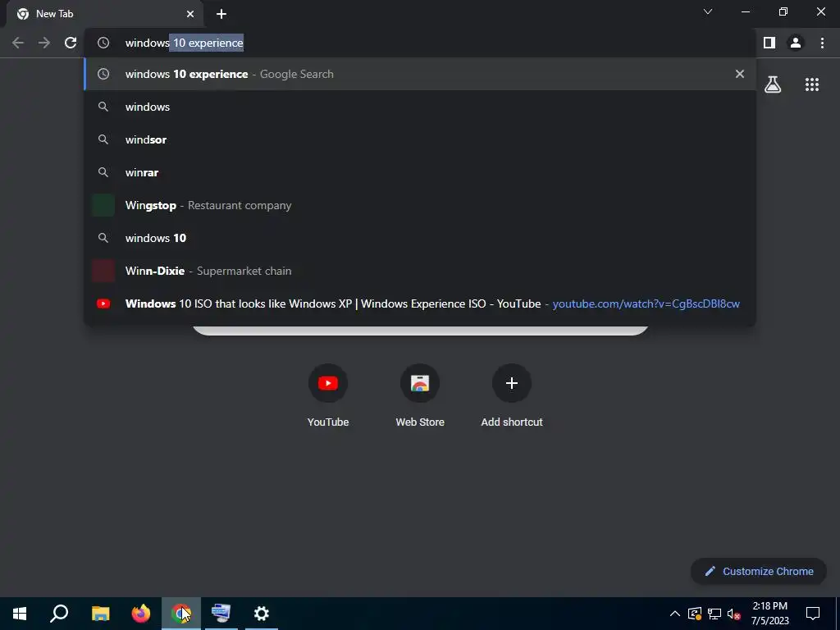
Task: Click the Chrome taskbar icon
Action: [x=181, y=614]
